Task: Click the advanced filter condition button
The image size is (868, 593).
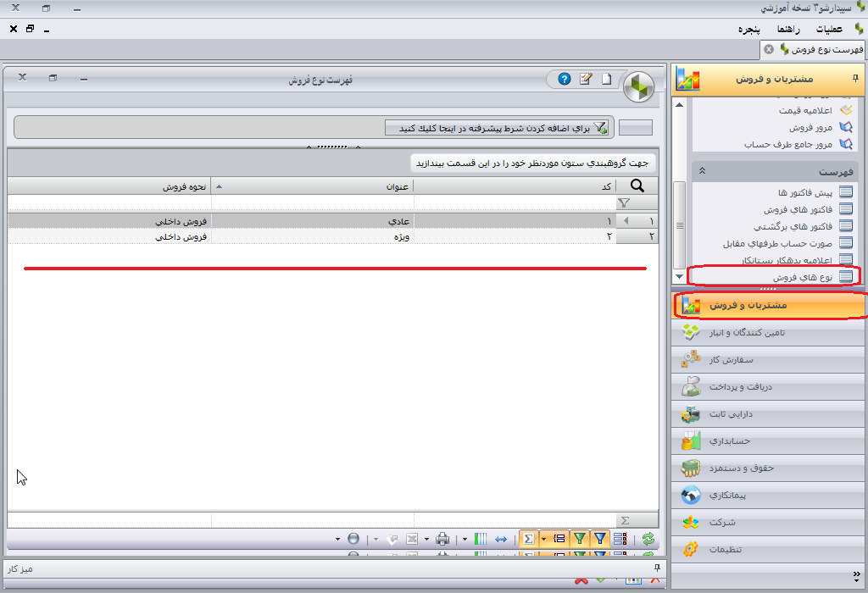Action: coord(497,128)
